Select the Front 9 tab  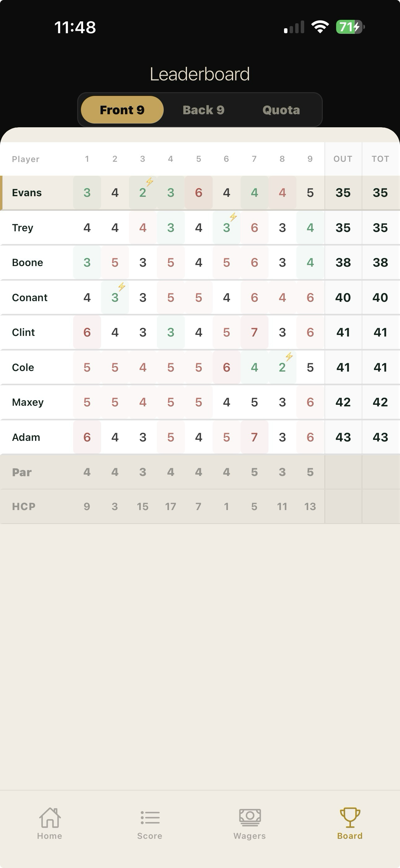click(122, 110)
